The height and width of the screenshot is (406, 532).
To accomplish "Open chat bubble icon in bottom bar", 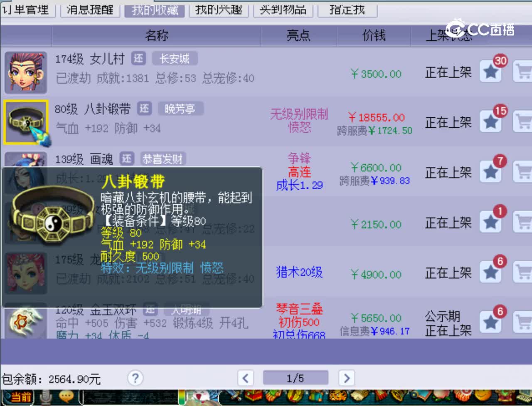I will pos(66,396).
